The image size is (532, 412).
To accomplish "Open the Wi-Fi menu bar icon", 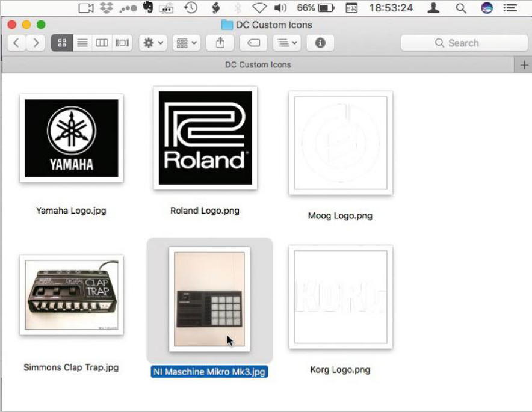I will pyautogui.click(x=259, y=8).
